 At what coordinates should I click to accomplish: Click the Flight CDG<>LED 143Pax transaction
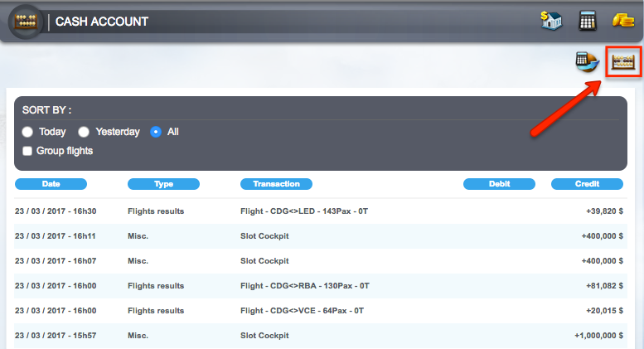point(304,211)
